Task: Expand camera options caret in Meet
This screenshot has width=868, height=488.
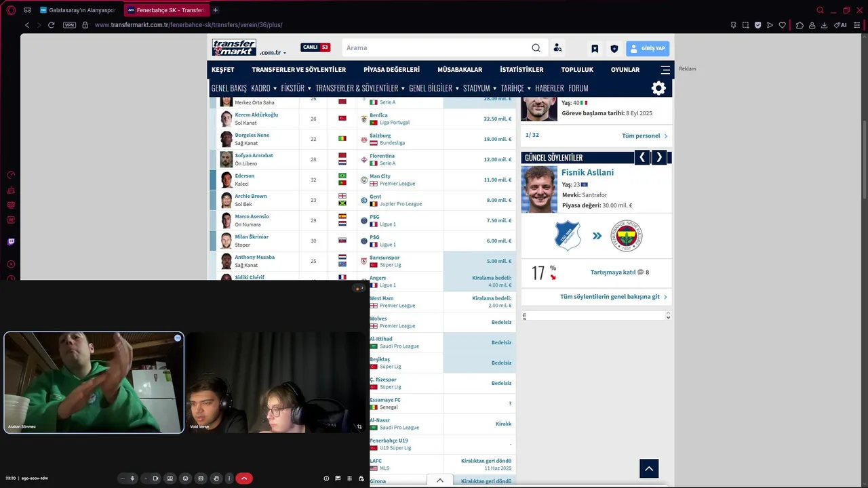Action: pyautogui.click(x=145, y=478)
